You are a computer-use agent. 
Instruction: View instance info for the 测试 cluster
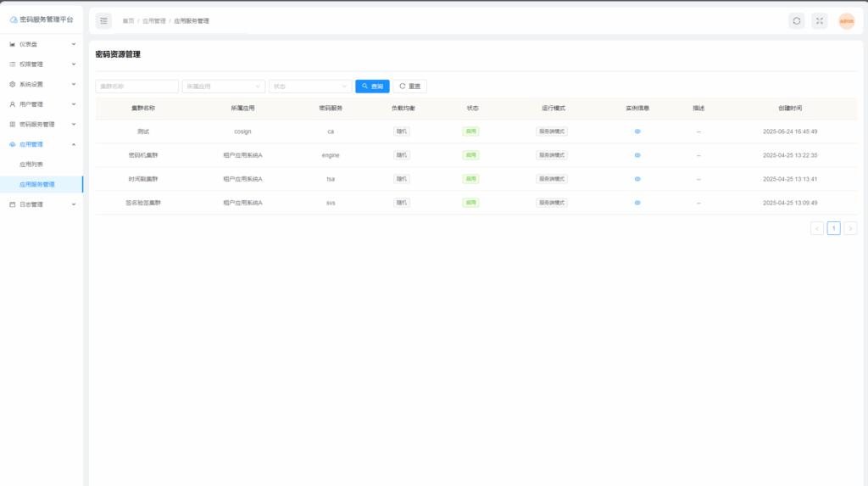(637, 131)
